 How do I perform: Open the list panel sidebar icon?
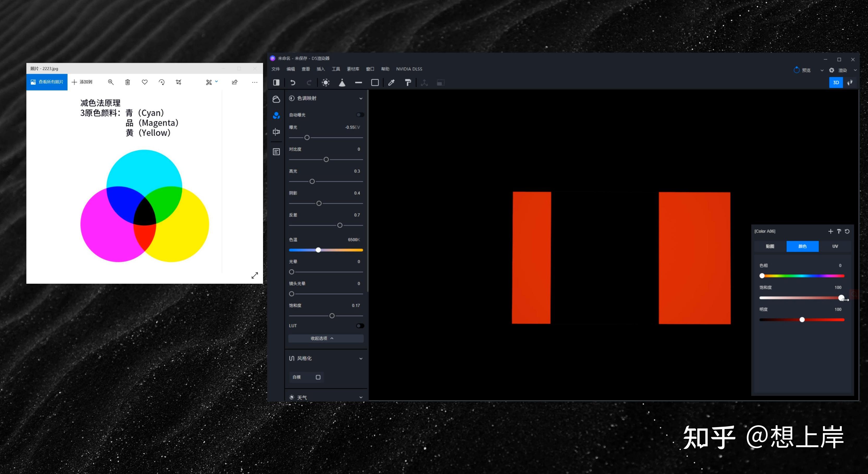(x=276, y=152)
